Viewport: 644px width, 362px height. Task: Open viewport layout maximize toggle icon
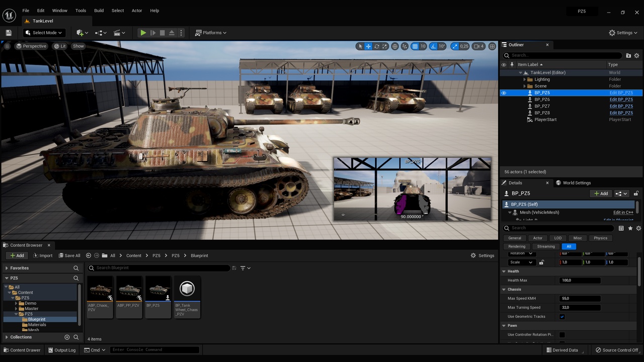click(492, 46)
